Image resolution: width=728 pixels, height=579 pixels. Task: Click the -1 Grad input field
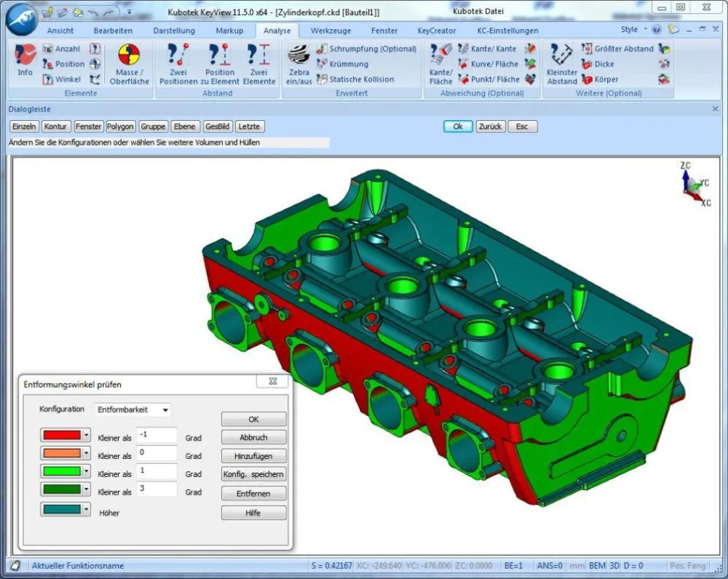tap(157, 435)
